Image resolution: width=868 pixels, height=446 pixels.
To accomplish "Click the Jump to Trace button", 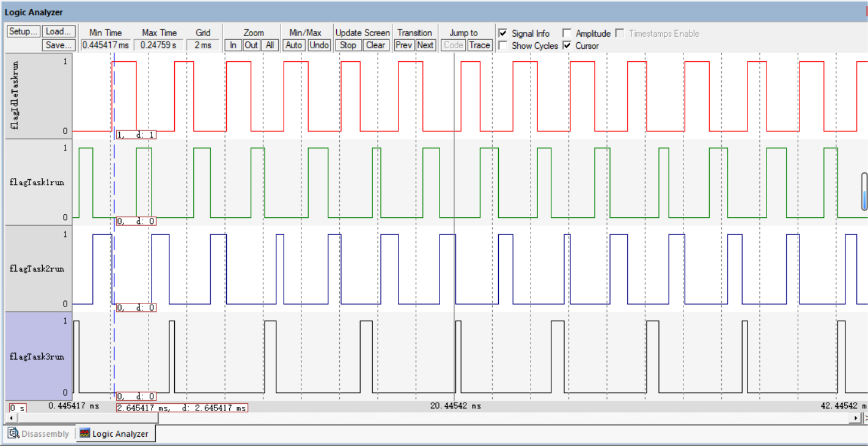I will (x=479, y=45).
